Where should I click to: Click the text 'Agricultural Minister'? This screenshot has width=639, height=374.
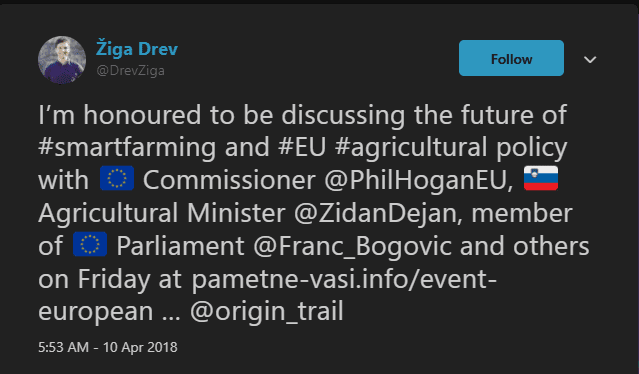pos(161,213)
